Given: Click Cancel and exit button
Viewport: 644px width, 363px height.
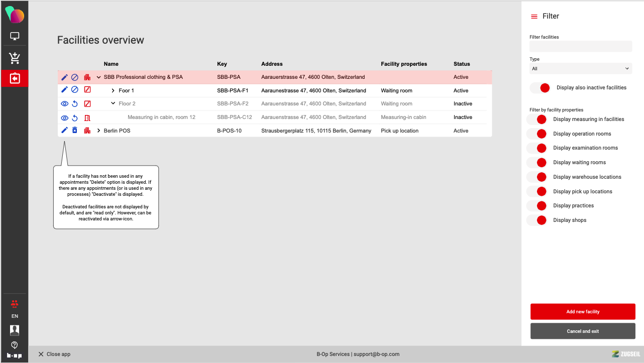Looking at the screenshot, I should (x=583, y=331).
